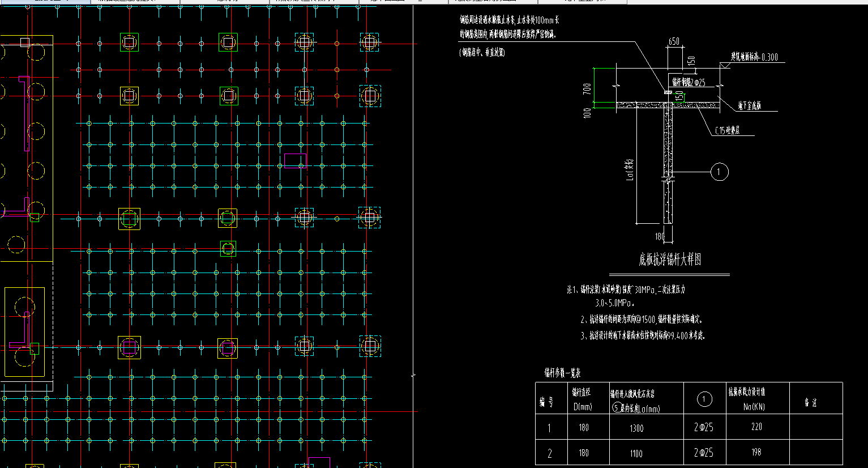
Task: Click note 2 mentioning @1500 anchor spacing
Action: [642, 320]
